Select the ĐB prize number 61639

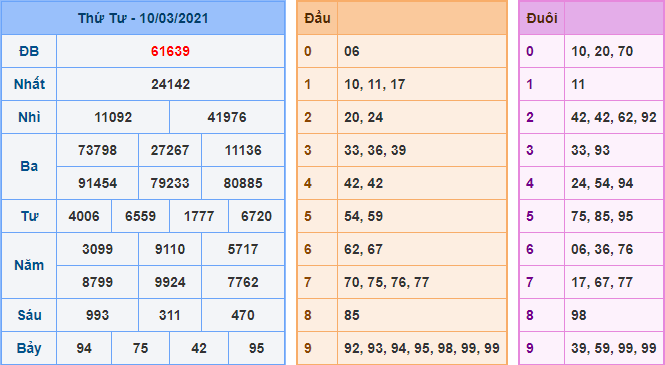tap(170, 51)
